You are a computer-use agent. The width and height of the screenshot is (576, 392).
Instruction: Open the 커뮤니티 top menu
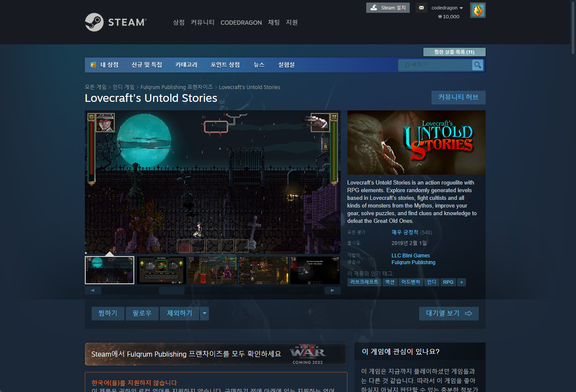[203, 22]
